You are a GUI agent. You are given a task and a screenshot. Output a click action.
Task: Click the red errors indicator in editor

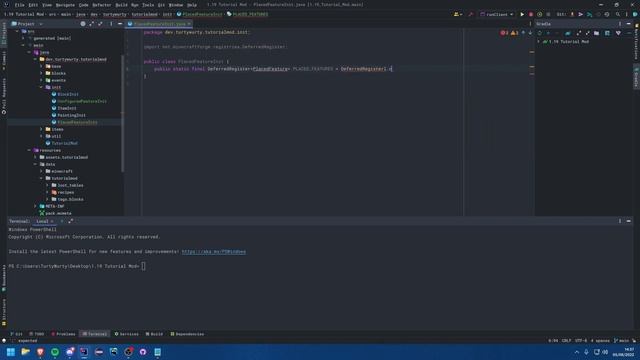pyautogui.click(x=504, y=33)
